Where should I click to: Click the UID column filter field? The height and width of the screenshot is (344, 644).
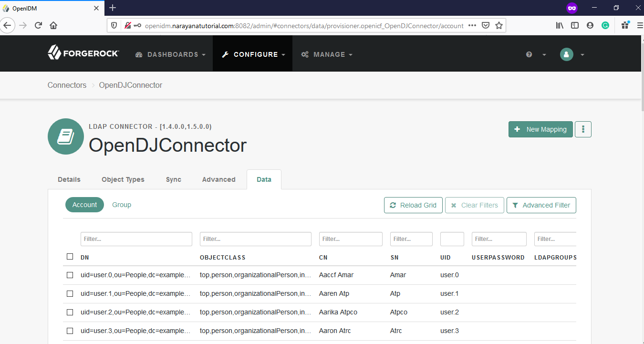pos(452,239)
